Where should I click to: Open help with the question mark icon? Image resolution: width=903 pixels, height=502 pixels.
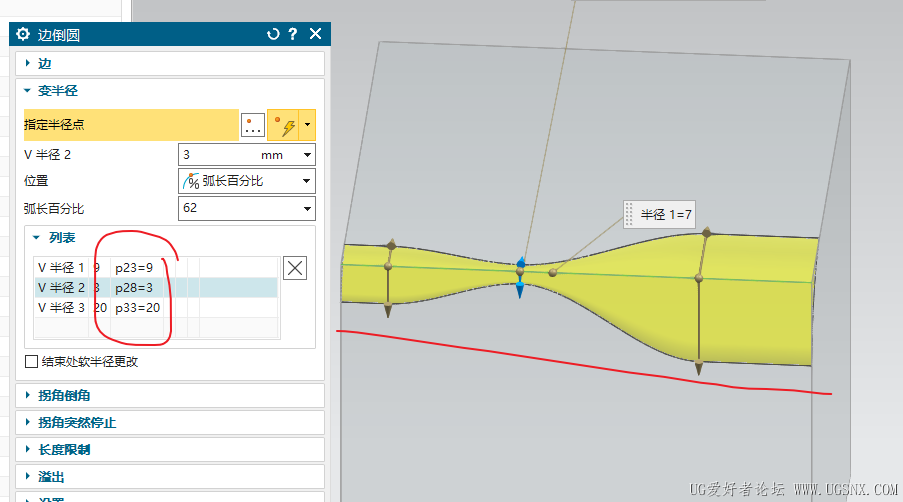point(293,34)
